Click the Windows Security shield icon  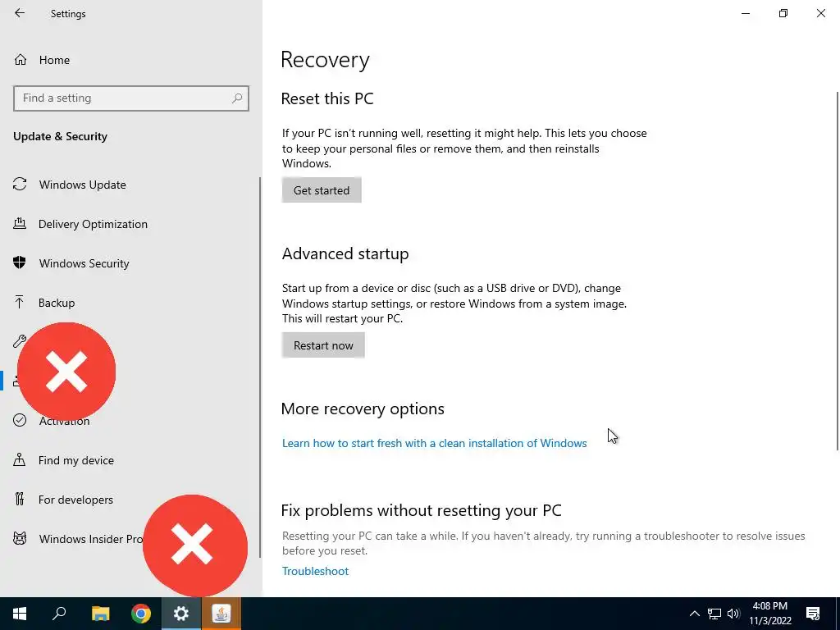tap(20, 263)
